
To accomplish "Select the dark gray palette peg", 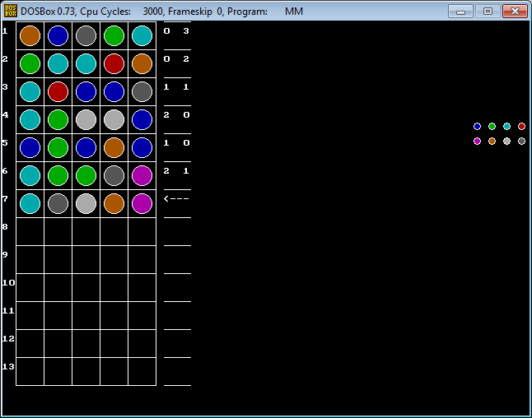I will coord(521,142).
